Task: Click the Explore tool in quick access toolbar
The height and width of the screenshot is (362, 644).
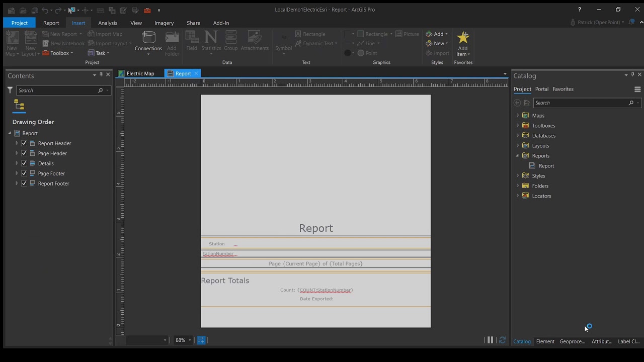Action: [72, 10]
